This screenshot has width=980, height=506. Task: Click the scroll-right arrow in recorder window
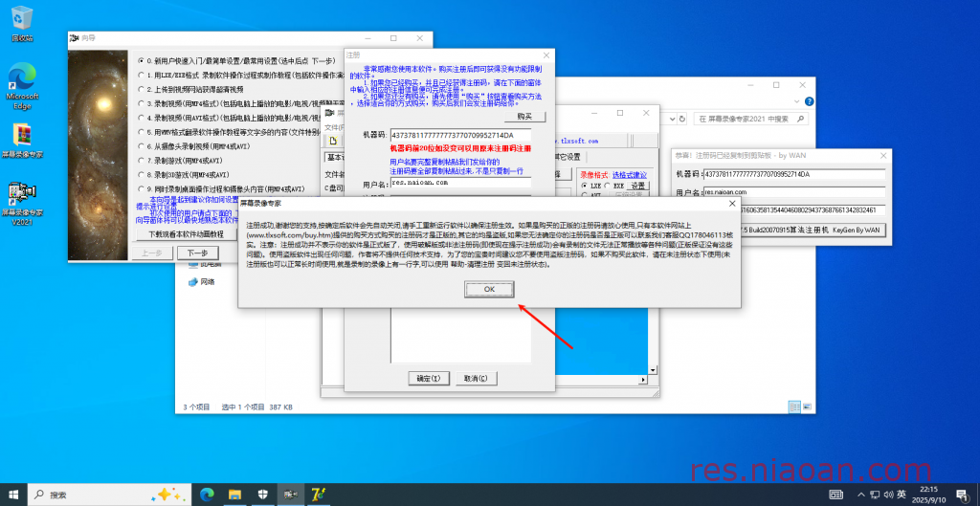tap(642, 379)
